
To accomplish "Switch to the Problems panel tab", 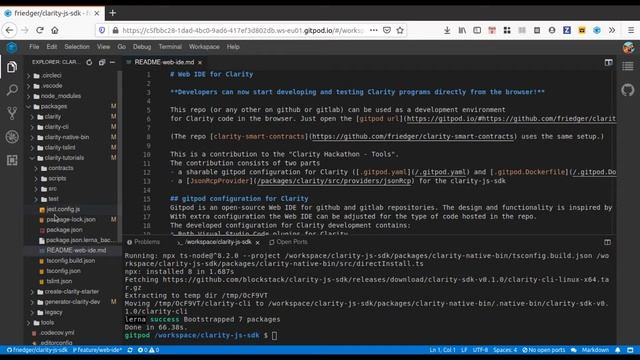I will [143, 242].
